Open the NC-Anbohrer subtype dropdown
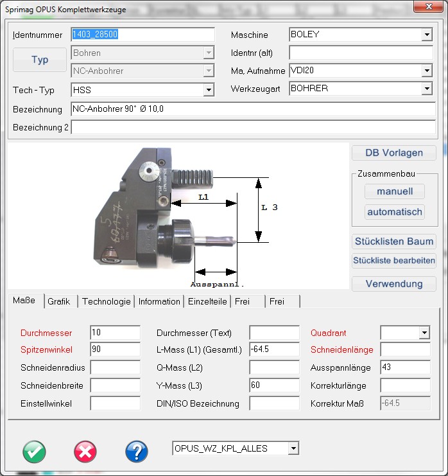The height and width of the screenshot is (476, 448). click(x=209, y=71)
